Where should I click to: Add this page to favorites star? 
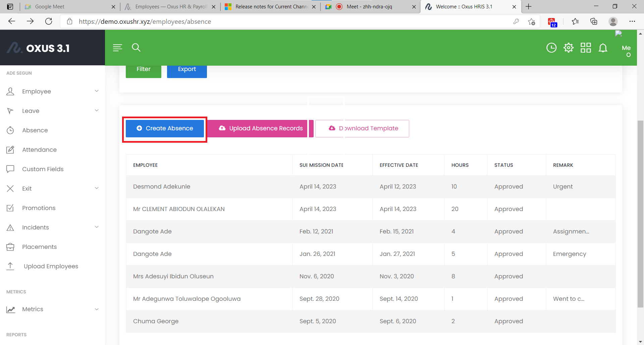pyautogui.click(x=532, y=21)
